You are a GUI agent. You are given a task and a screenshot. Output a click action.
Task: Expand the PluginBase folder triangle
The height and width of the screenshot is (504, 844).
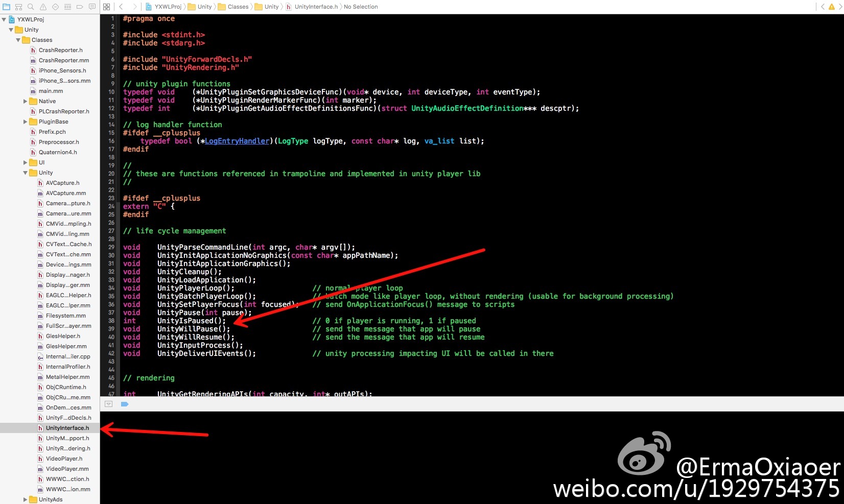pyautogui.click(x=26, y=122)
